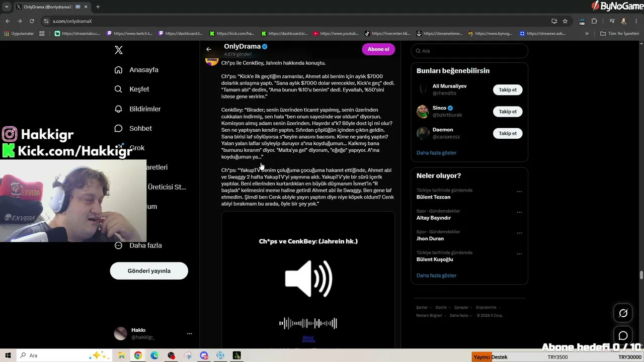
Task: Open the livecenter tiktok bookmark
Action: (x=388, y=34)
